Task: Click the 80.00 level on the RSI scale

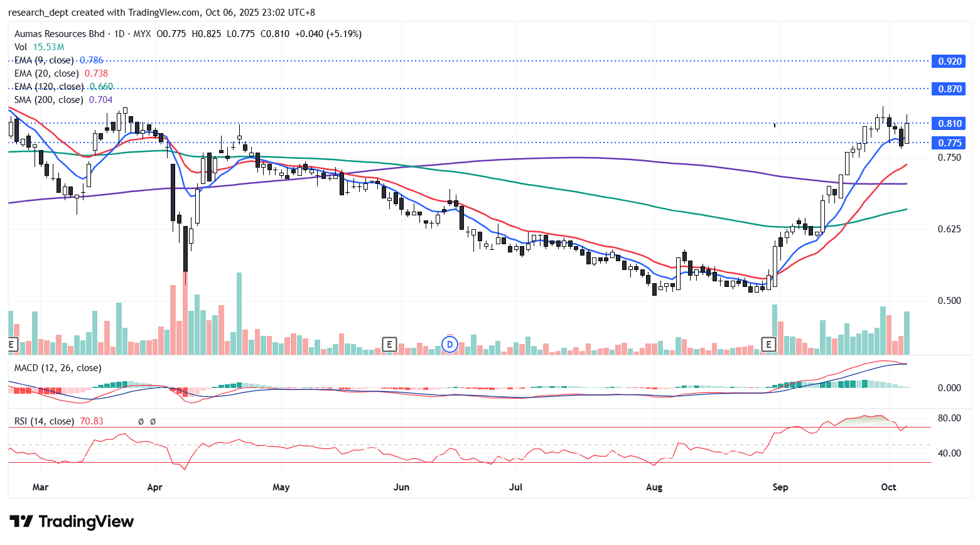Action: pyautogui.click(x=949, y=418)
